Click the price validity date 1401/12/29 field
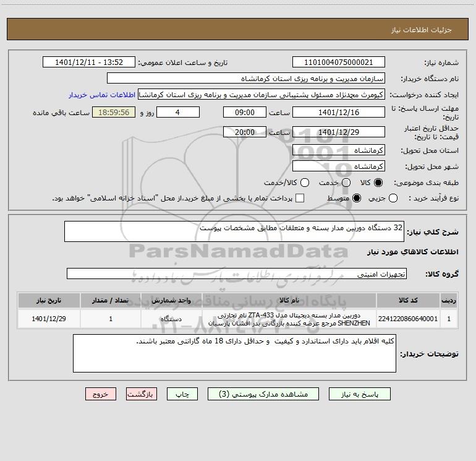 (x=339, y=132)
